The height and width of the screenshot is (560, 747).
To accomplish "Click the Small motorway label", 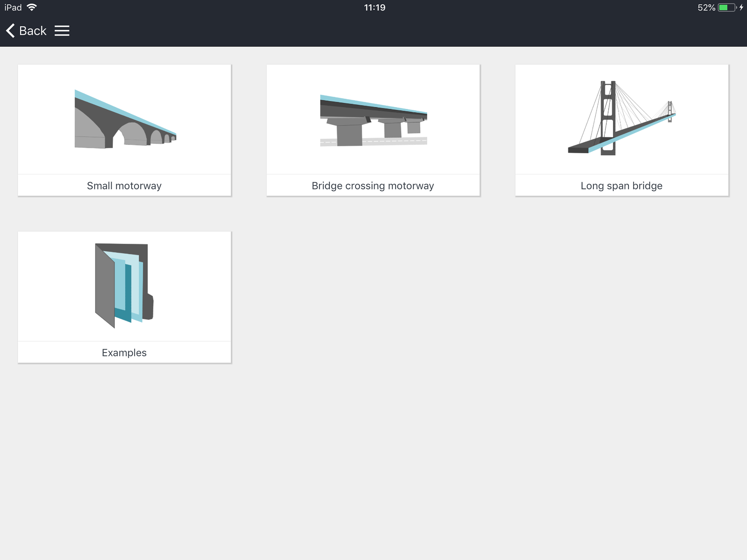I will [124, 186].
